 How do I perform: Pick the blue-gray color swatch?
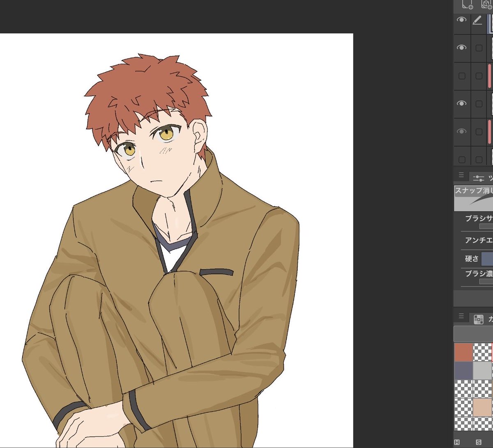463,371
